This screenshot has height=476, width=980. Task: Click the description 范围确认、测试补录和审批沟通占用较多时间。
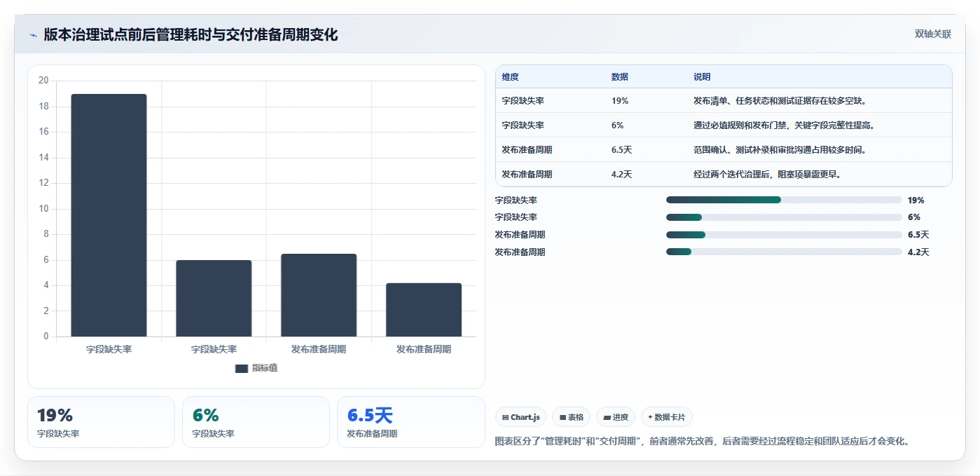tap(780, 150)
